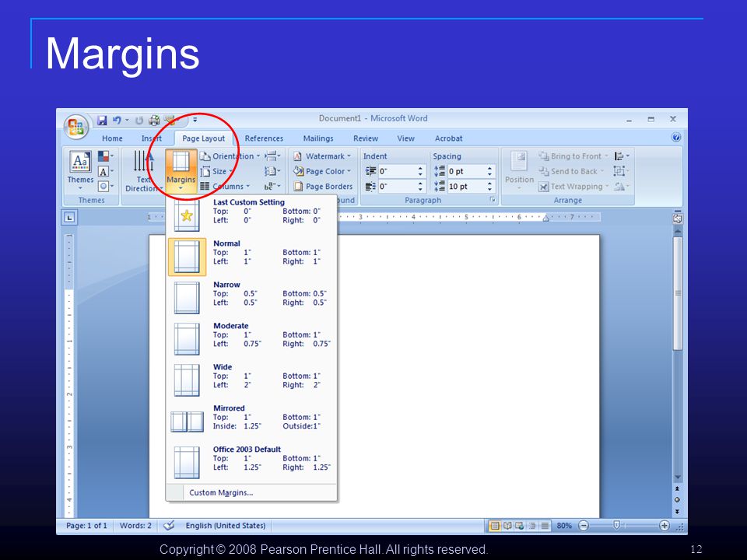This screenshot has width=747, height=560.
Task: Switch to Mailings tab
Action: [x=318, y=138]
